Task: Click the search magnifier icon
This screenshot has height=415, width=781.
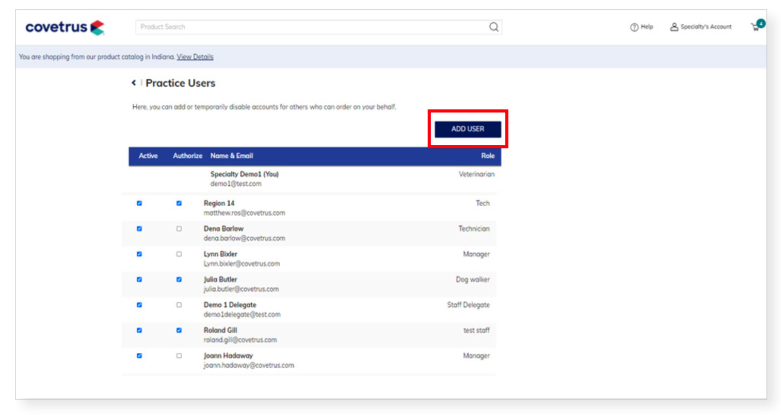Action: click(494, 27)
